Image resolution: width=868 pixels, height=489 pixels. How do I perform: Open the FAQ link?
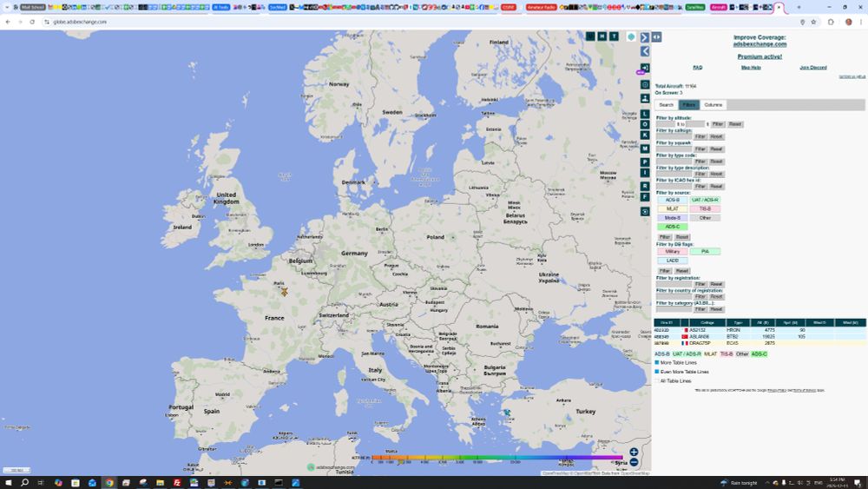[698, 68]
